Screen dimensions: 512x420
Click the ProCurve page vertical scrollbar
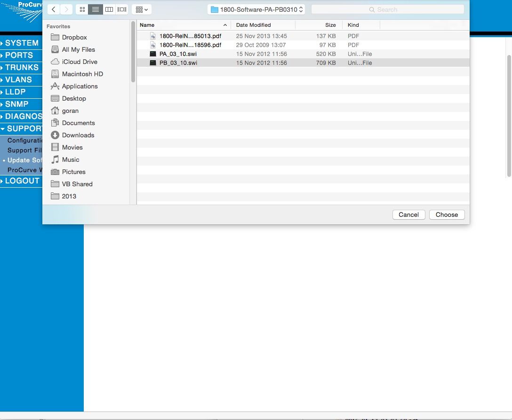coord(509,117)
